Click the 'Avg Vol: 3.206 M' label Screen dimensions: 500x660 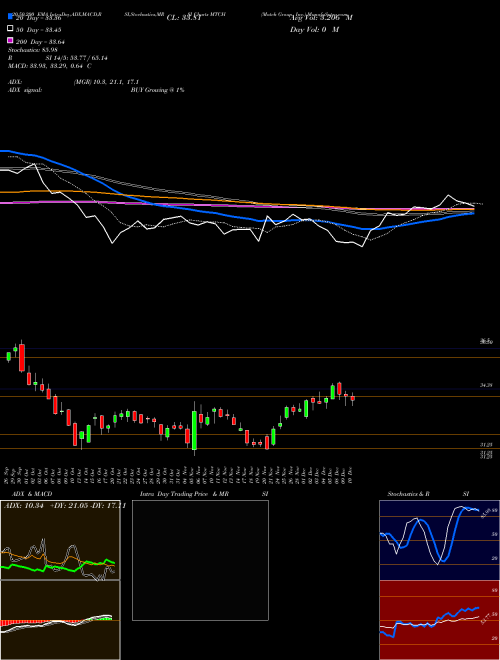pos(321,18)
